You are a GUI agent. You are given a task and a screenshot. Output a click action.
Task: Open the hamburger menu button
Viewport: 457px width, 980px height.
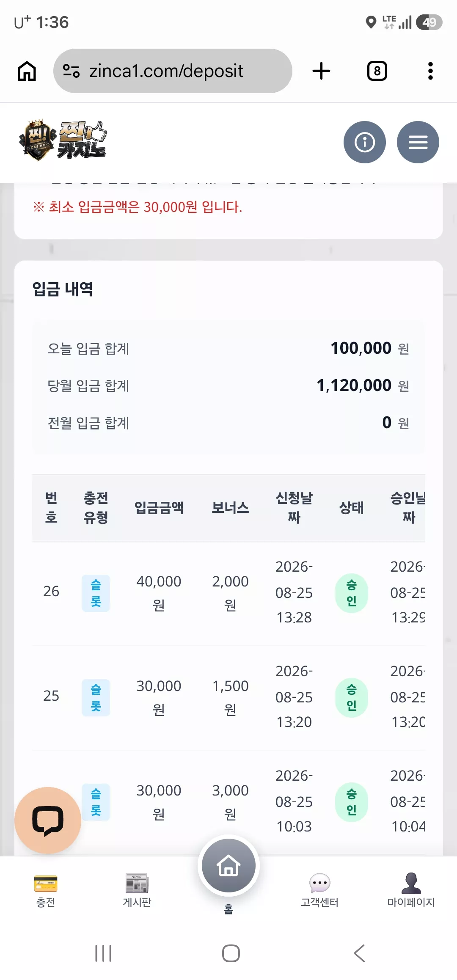click(x=418, y=142)
